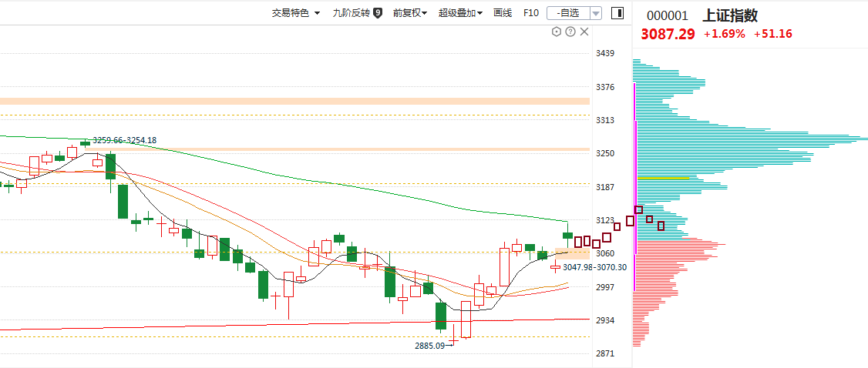Click the current price 3087.29
Viewport: 868px width, 368px height.
[668, 34]
